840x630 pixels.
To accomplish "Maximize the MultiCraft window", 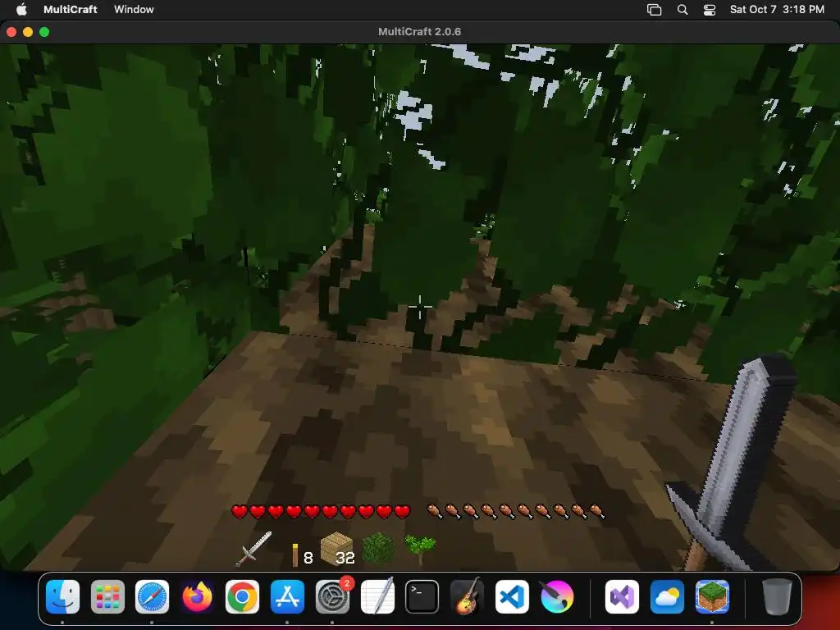I will pos(44,32).
